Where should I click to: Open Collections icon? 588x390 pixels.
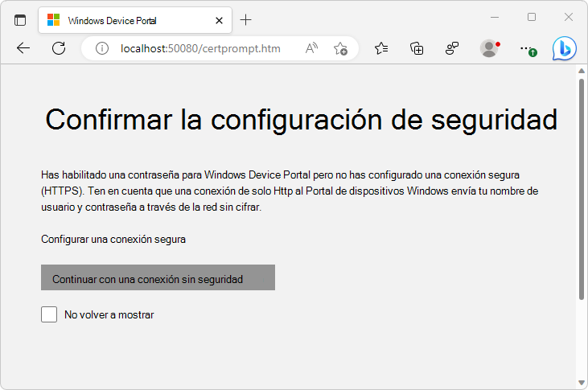click(417, 48)
